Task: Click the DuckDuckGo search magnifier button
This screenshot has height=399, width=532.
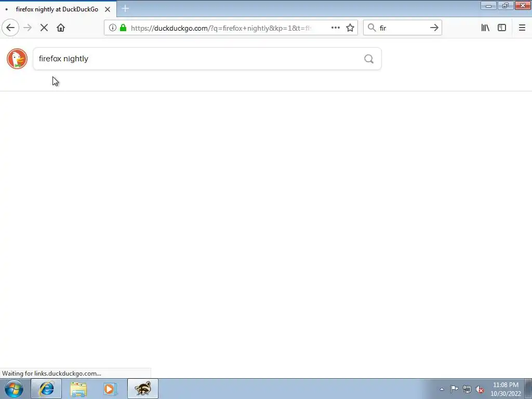Action: click(369, 59)
